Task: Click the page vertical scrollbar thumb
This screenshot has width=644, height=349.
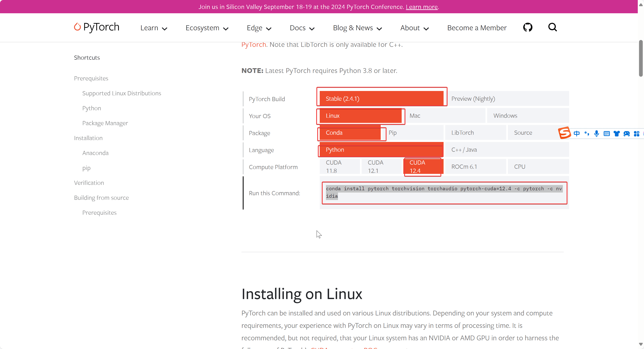Action: [x=641, y=58]
